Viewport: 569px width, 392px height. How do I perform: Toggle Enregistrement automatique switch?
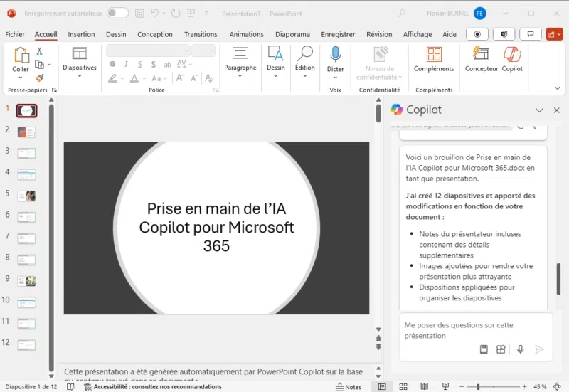[117, 14]
